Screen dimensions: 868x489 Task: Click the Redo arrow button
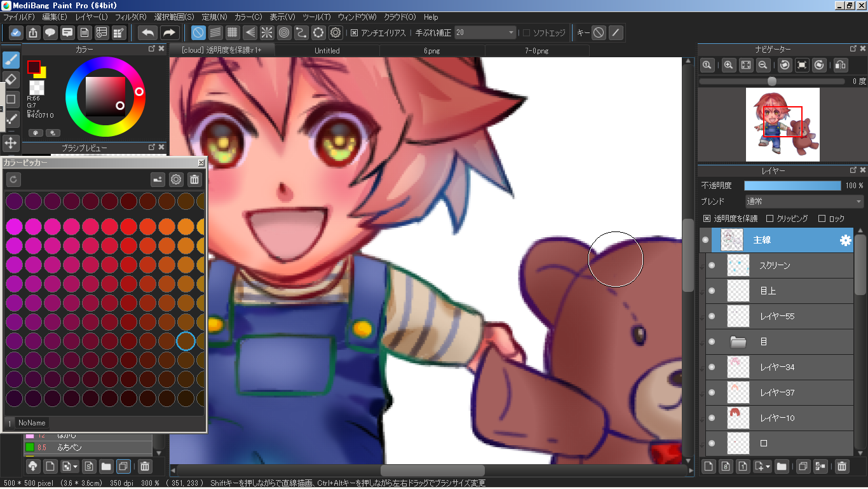pos(169,32)
